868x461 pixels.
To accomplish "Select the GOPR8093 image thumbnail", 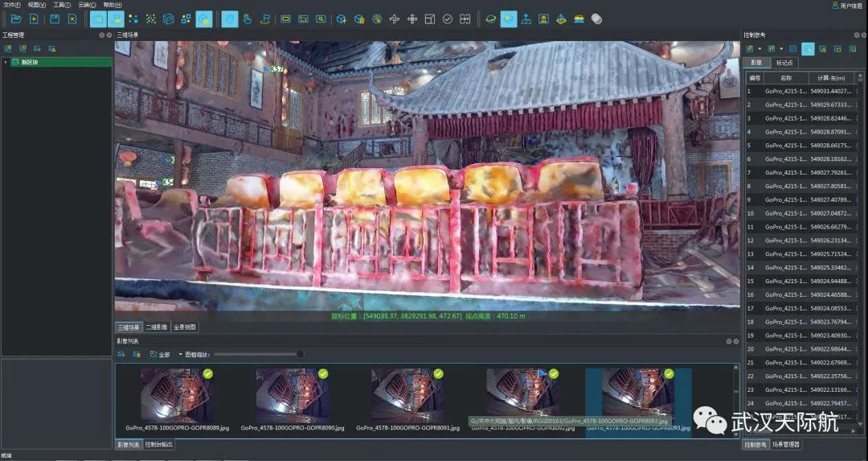I will pyautogui.click(x=638, y=396).
